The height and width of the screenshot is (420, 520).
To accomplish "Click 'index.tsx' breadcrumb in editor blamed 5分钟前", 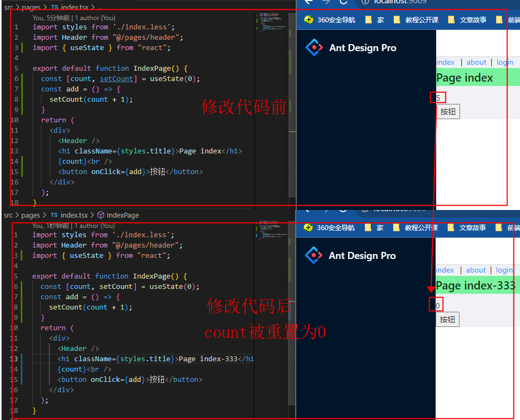I will [x=74, y=7].
